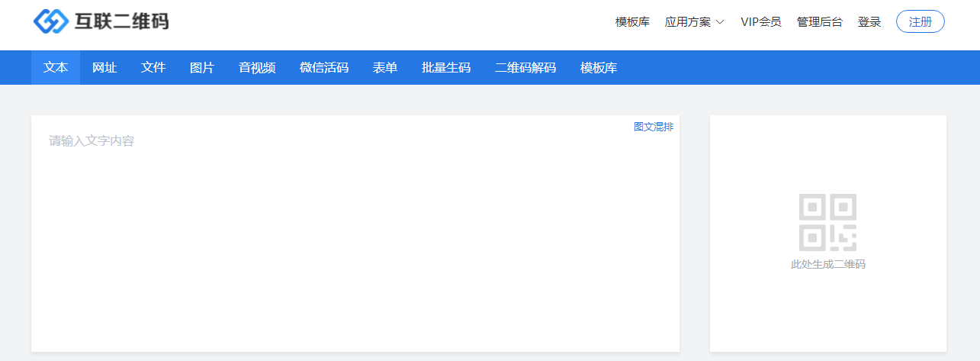
Task: Click the 图文混排 link
Action: (654, 127)
